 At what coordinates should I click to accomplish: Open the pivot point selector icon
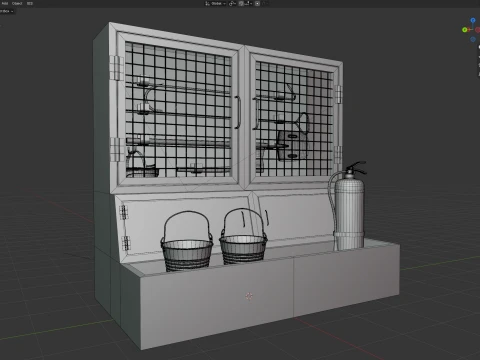(232, 3)
